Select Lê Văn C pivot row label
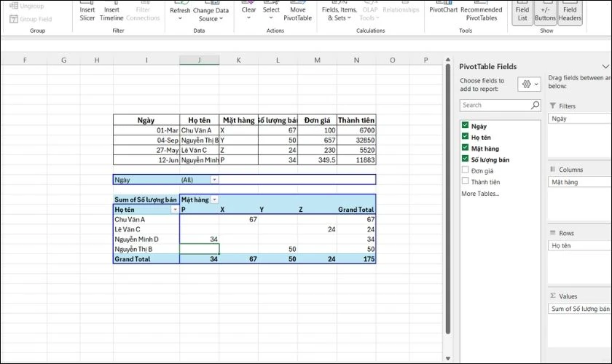The height and width of the screenshot is (364, 612). coord(146,229)
